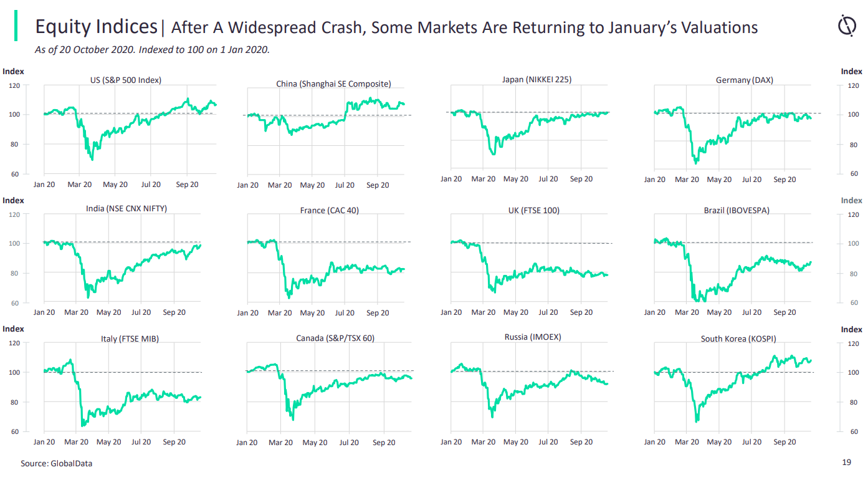Click the green accent bar beside the title

tap(16, 26)
